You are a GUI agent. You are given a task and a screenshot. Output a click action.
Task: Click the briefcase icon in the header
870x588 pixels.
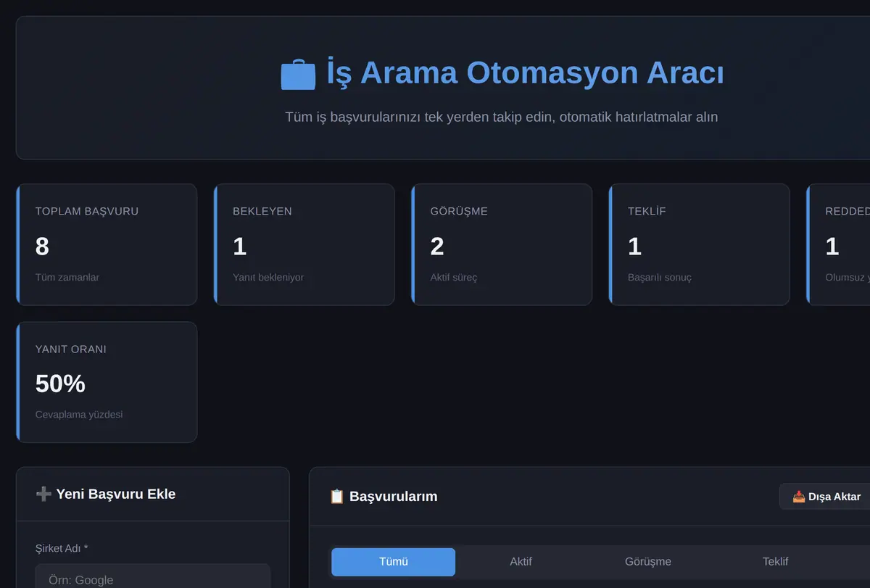click(x=298, y=75)
